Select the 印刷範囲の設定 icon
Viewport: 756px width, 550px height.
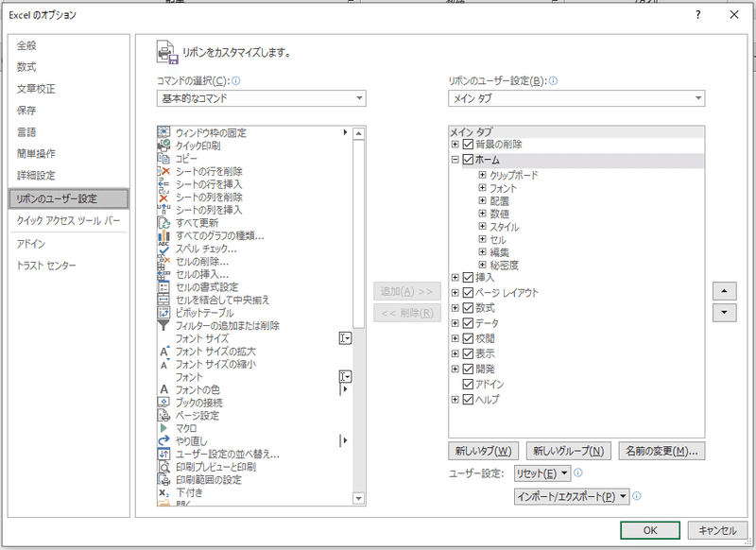pyautogui.click(x=163, y=479)
